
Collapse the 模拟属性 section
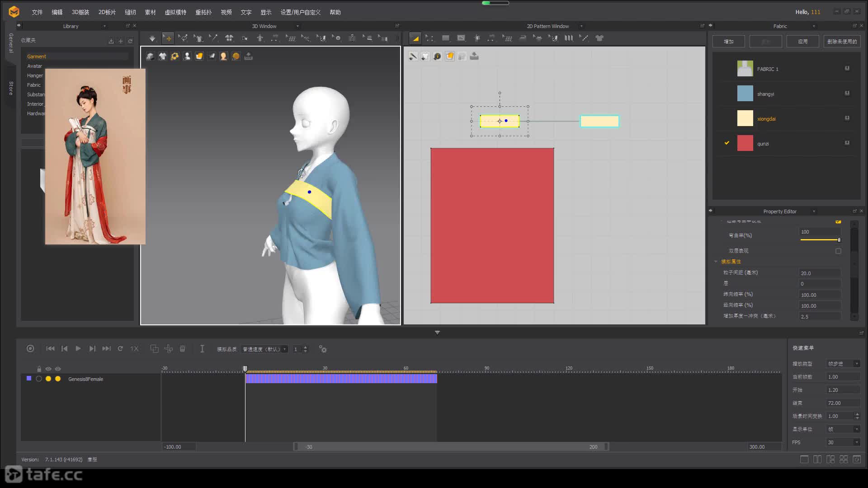(716, 262)
